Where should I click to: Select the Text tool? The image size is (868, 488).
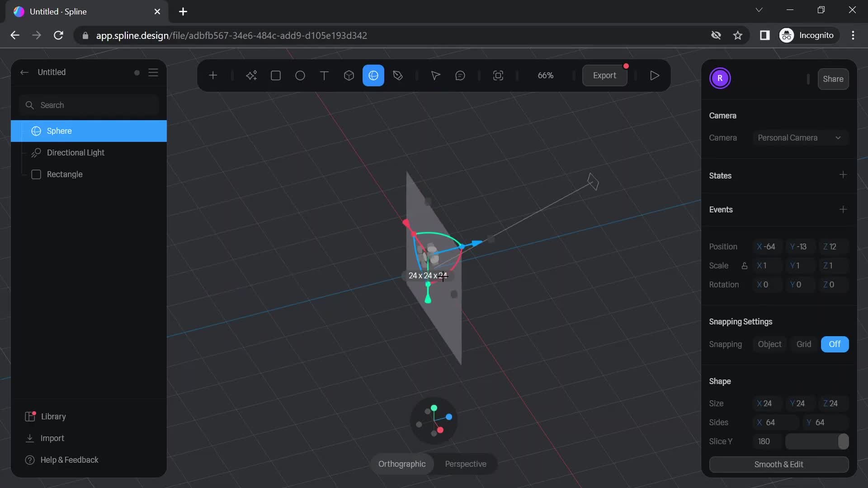(x=324, y=75)
